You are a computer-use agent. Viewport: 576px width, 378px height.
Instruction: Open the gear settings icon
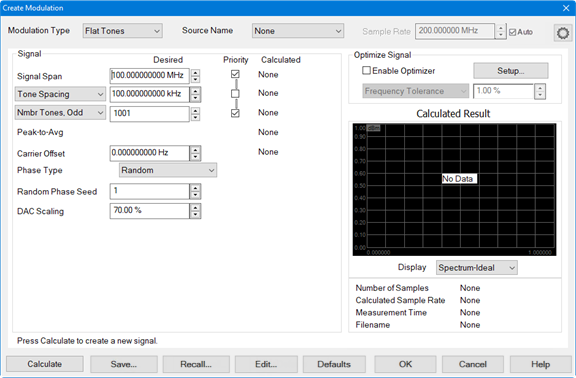(562, 33)
